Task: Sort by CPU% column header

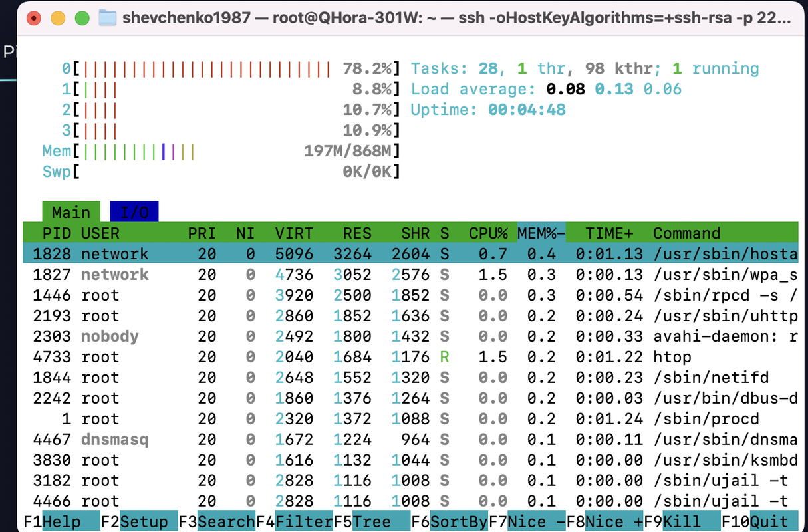Action: 488,233
